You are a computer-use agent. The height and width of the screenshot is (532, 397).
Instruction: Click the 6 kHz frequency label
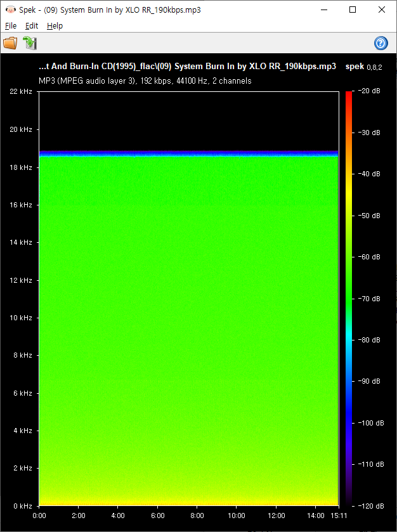point(23,393)
